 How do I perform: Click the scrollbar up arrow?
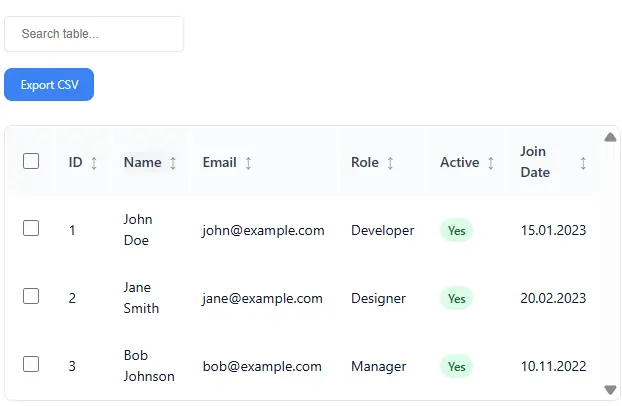point(611,137)
